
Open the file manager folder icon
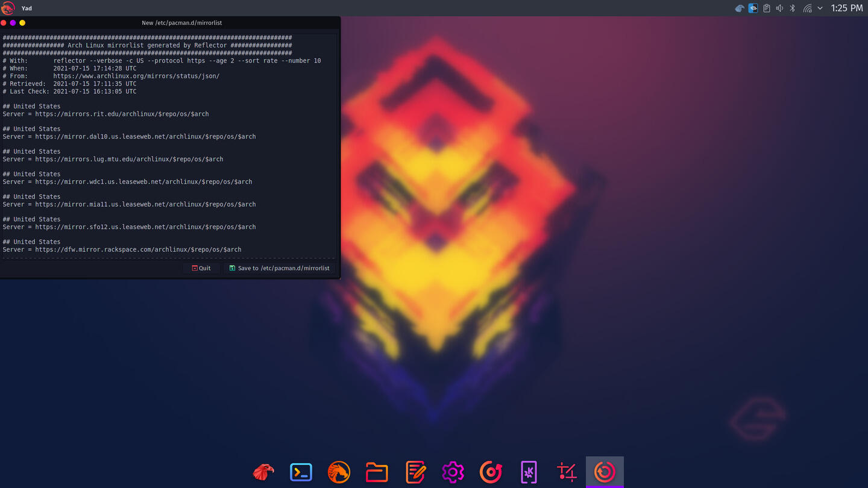(377, 472)
